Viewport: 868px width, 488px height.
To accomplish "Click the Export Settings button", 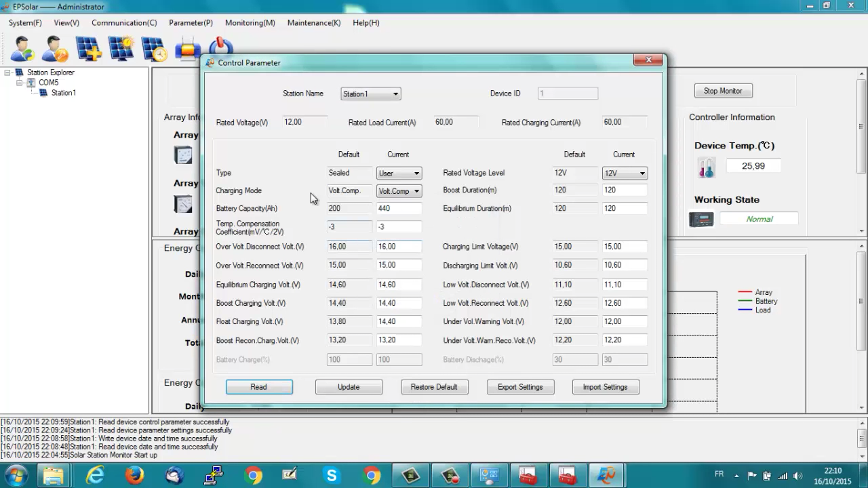I will click(520, 387).
